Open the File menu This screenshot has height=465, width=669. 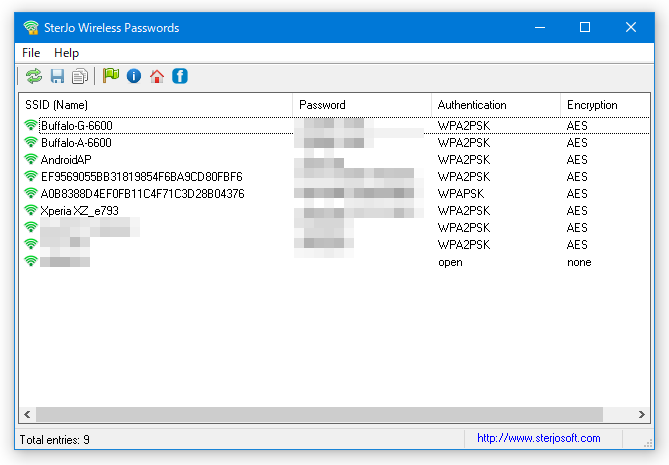(x=31, y=53)
